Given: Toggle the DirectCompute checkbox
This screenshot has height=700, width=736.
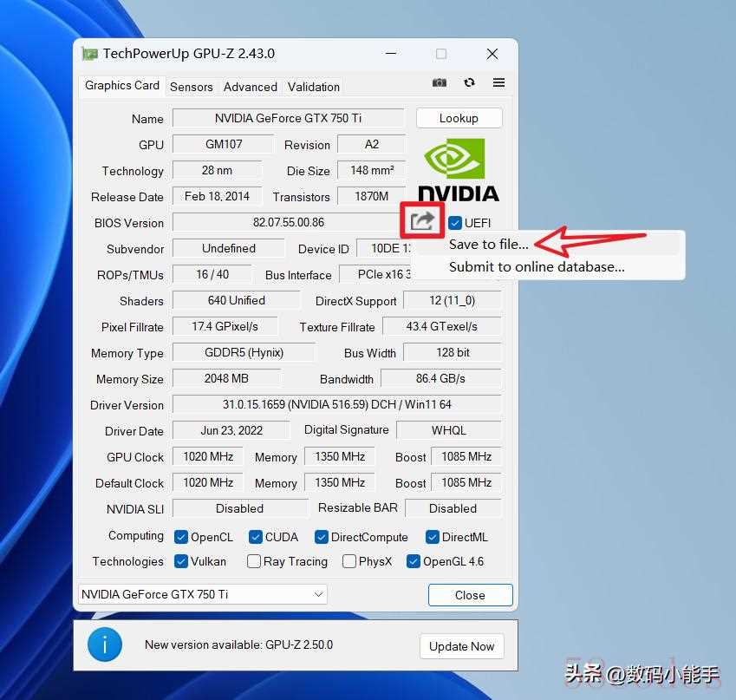Looking at the screenshot, I should (321, 537).
